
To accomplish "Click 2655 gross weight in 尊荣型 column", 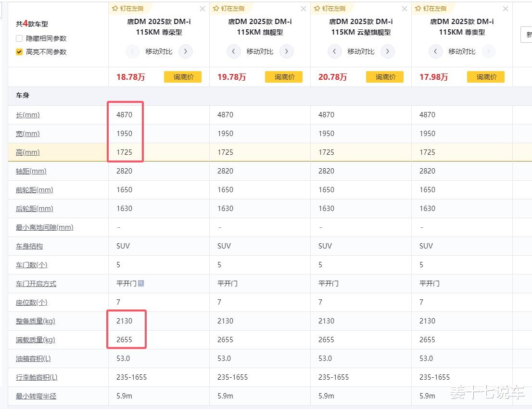I will [x=124, y=339].
